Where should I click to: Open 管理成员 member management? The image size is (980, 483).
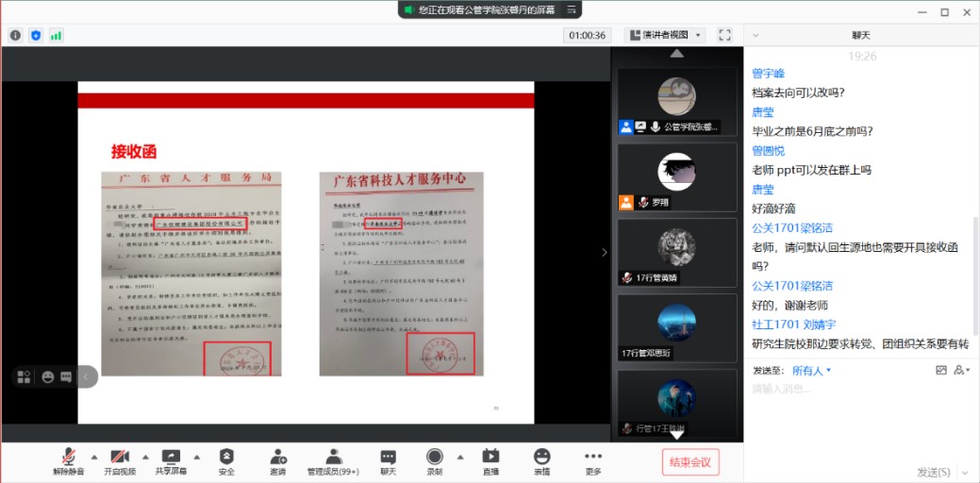[333, 458]
